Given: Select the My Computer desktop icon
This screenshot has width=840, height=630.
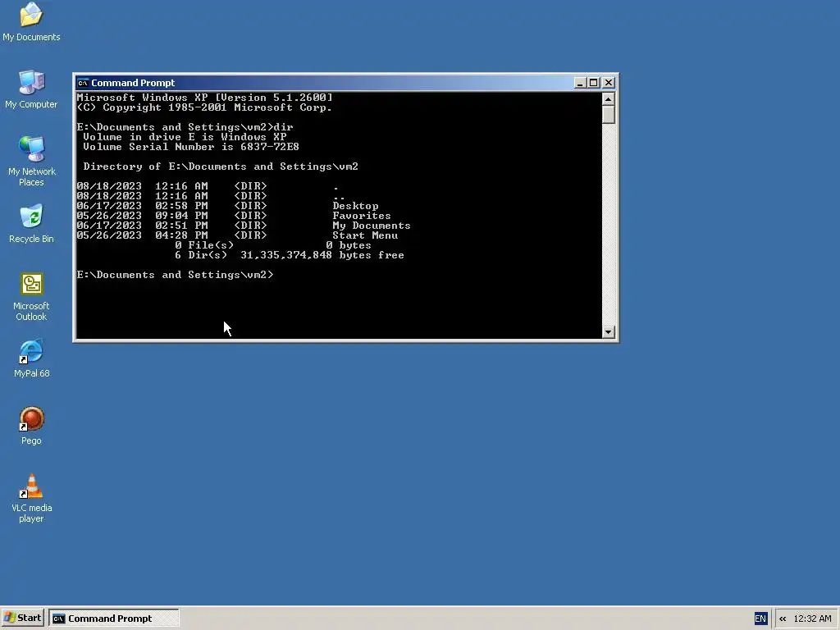Looking at the screenshot, I should (x=31, y=89).
